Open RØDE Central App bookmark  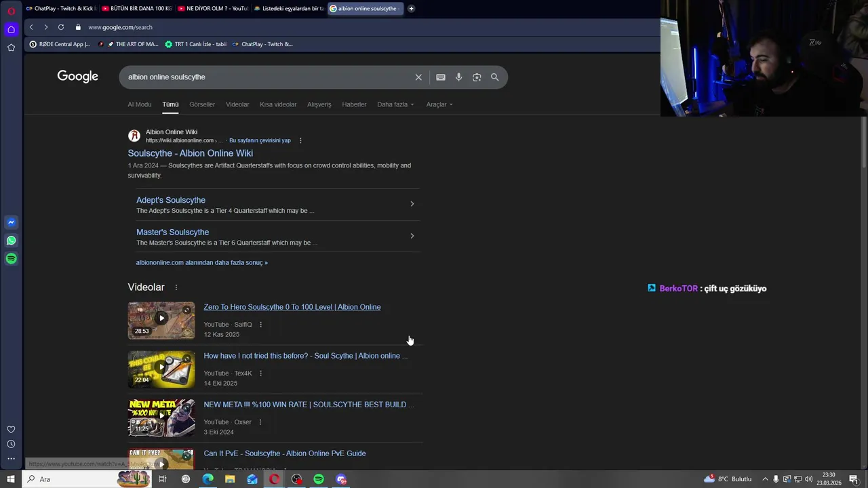pyautogui.click(x=60, y=44)
